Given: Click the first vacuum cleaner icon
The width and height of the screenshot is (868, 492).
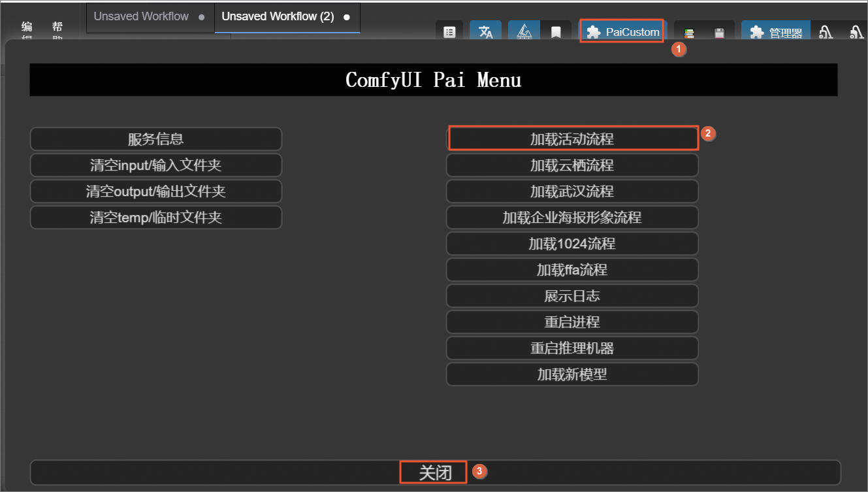Looking at the screenshot, I should pos(826,32).
